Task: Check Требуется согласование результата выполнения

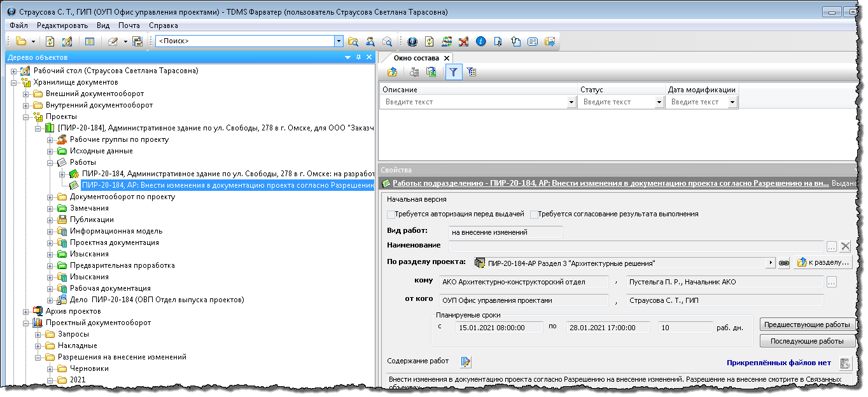Action: pyautogui.click(x=534, y=214)
